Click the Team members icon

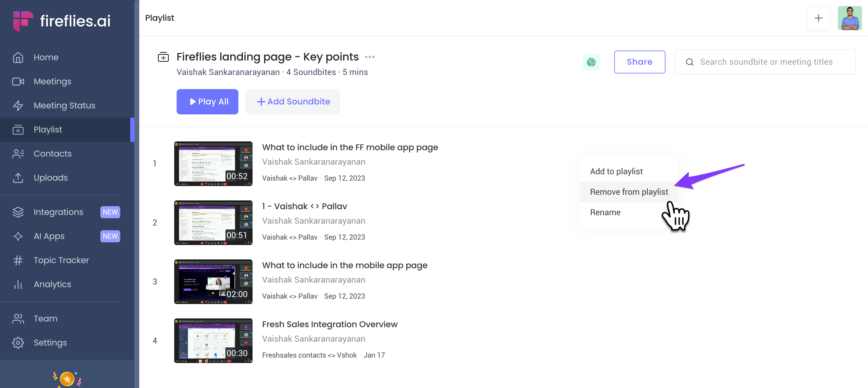point(18,319)
